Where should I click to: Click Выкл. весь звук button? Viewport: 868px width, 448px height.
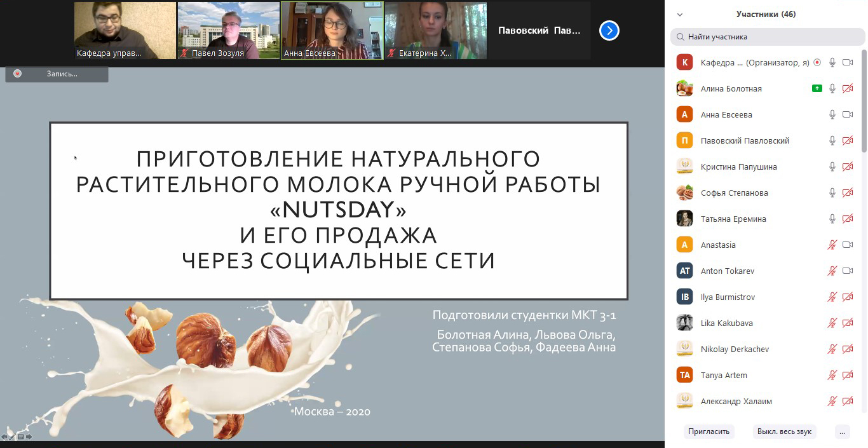(784, 431)
